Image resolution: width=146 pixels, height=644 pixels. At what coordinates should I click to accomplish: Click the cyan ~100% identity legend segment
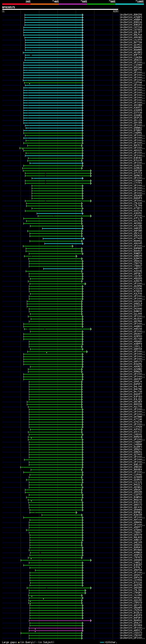(x=130, y=4)
